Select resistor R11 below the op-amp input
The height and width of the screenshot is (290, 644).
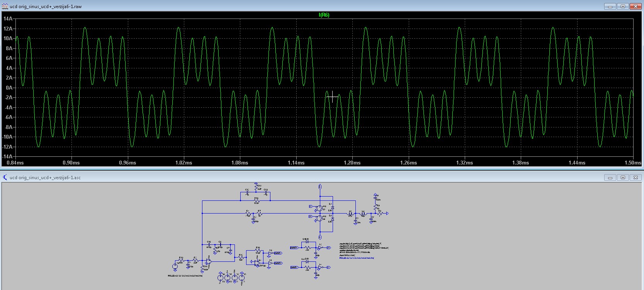tap(202, 268)
